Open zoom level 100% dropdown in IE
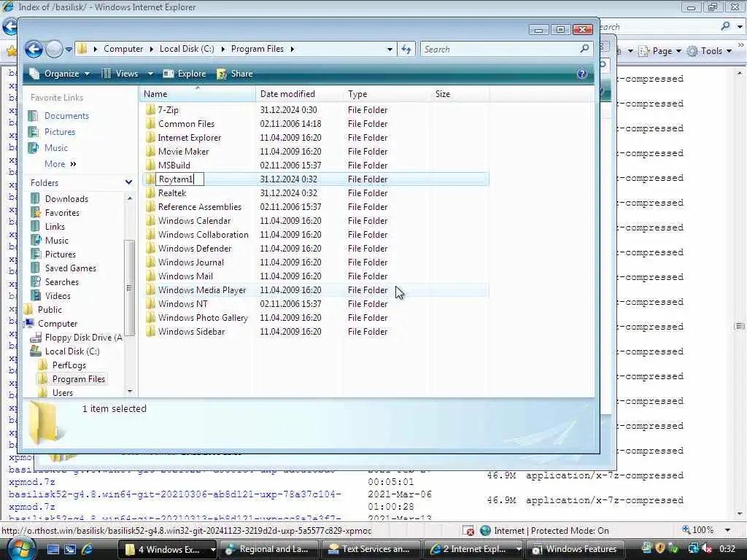This screenshot has width=747, height=560. point(727,530)
